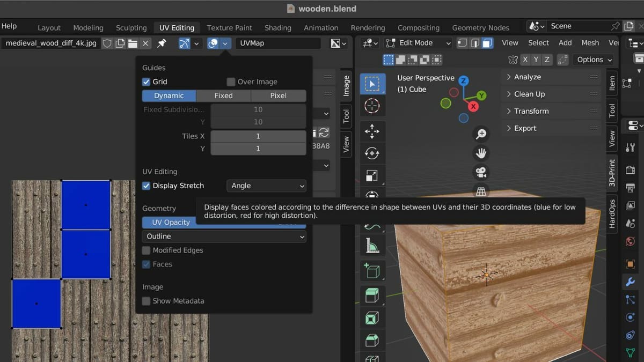The height and width of the screenshot is (362, 644).
Task: Select the Fixed grid type
Action: pos(223,96)
